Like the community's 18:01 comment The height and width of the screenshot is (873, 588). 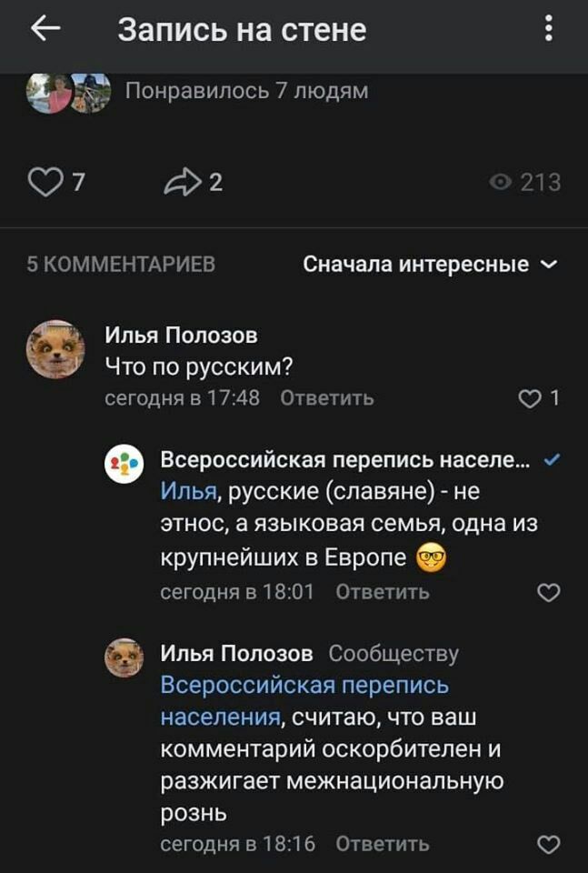(x=548, y=593)
